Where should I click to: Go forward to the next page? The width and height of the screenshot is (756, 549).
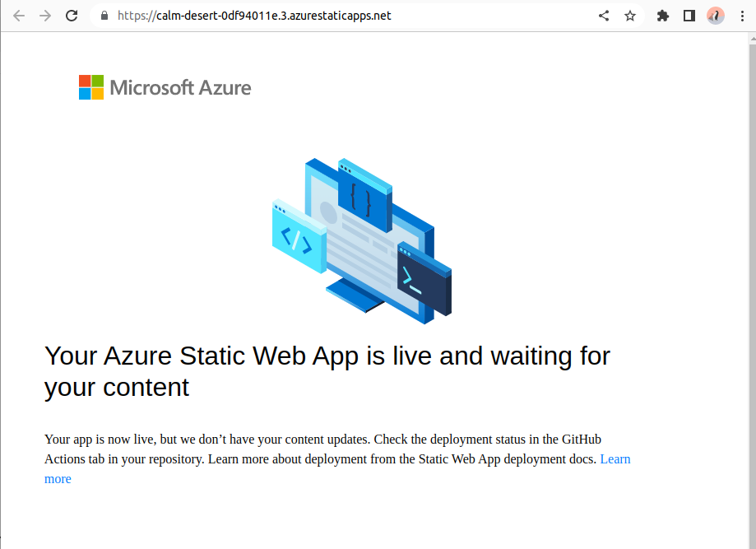coord(45,16)
